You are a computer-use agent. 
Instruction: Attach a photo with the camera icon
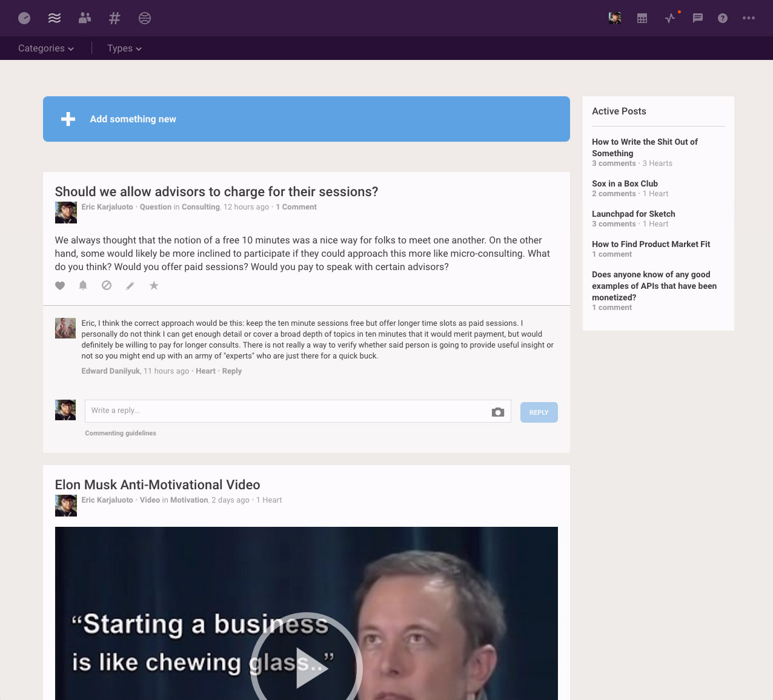(498, 412)
